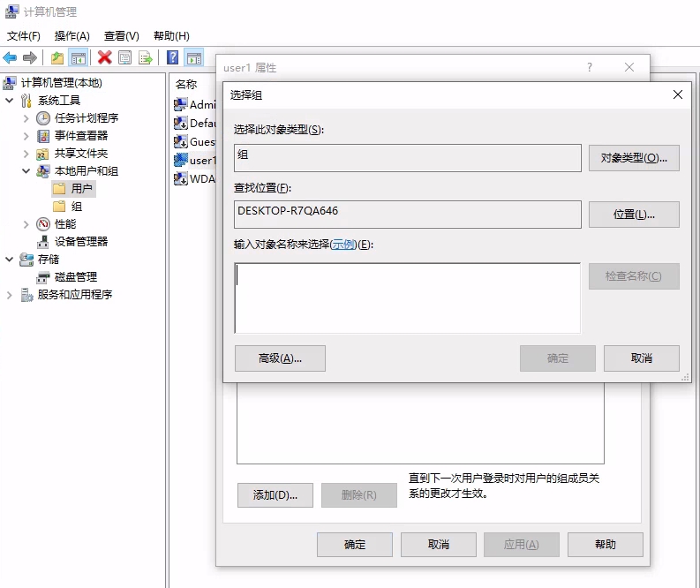Open the 操作(A) menu
The image size is (700, 588).
click(x=72, y=36)
